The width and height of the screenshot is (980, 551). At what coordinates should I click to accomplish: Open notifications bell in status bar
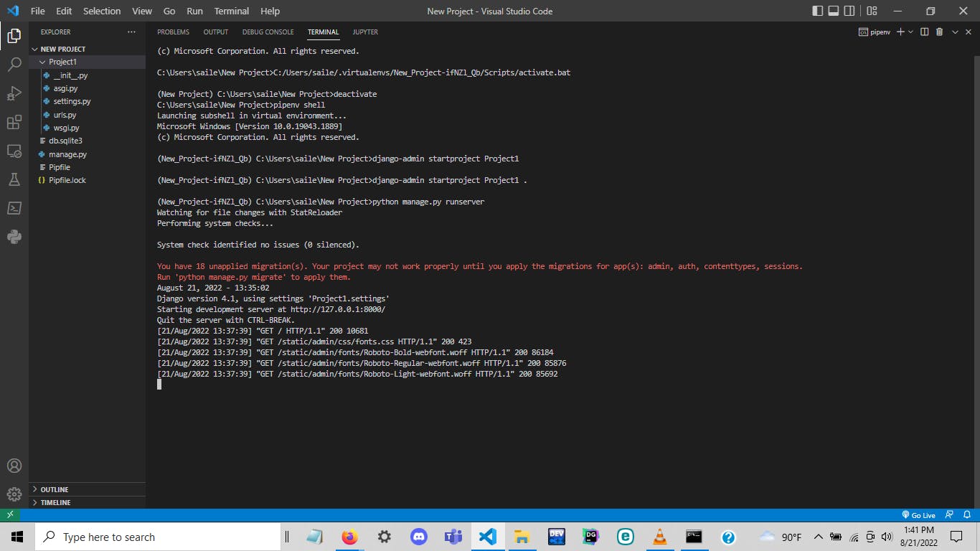(x=969, y=515)
